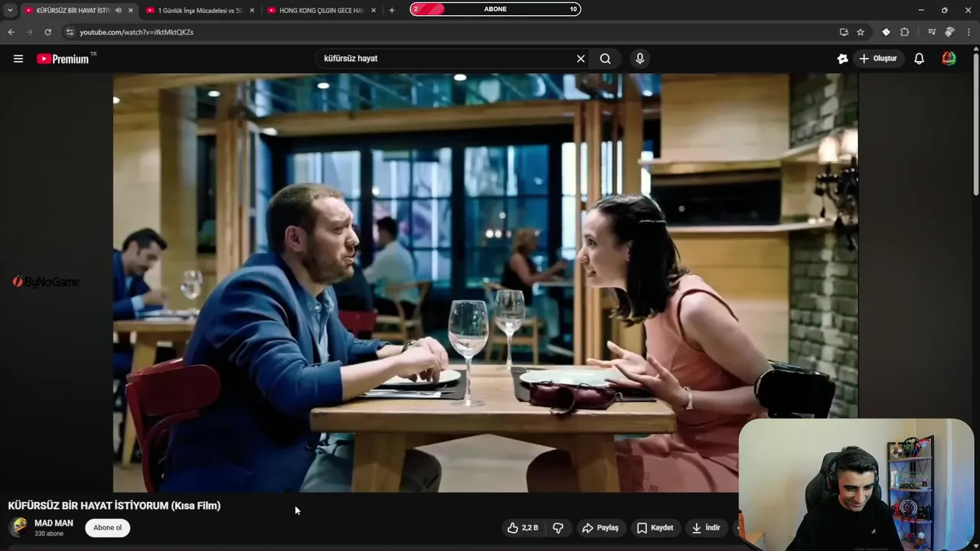The height and width of the screenshot is (551, 980).
Task: Click the browser forward arrow
Action: (x=29, y=32)
